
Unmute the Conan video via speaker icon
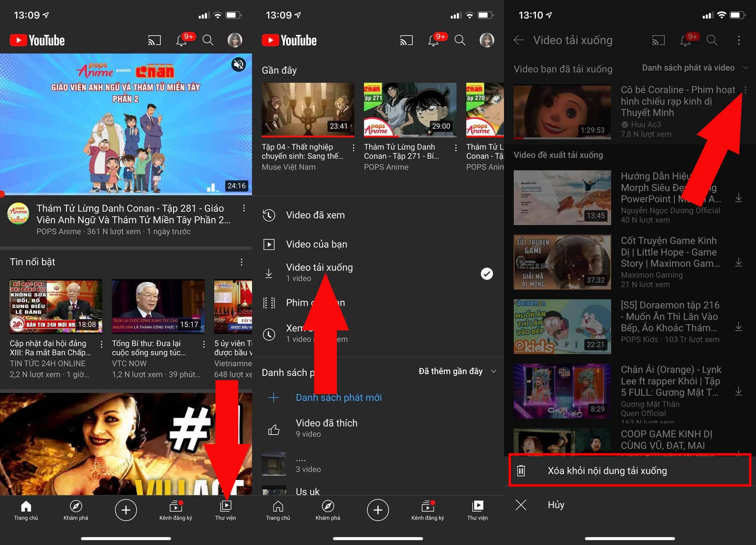click(x=238, y=64)
